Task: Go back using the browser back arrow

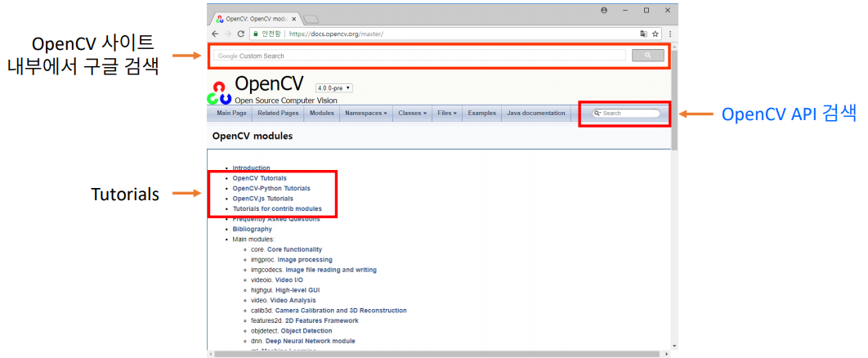Action: (x=215, y=34)
